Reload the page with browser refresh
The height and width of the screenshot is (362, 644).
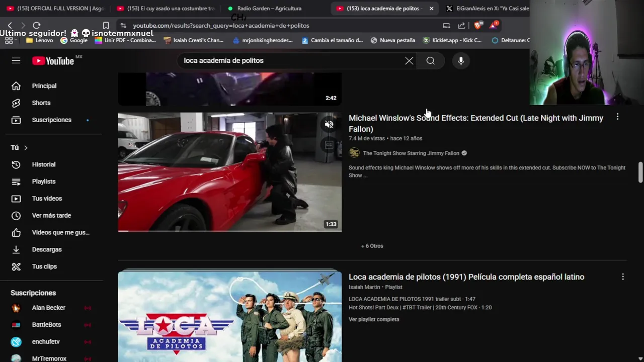pyautogui.click(x=36, y=25)
